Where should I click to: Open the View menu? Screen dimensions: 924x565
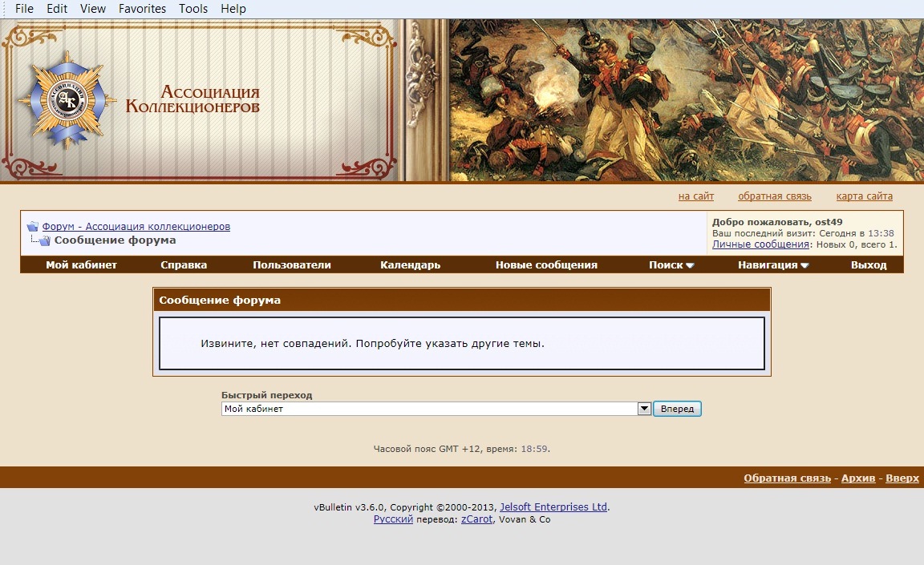click(x=93, y=9)
